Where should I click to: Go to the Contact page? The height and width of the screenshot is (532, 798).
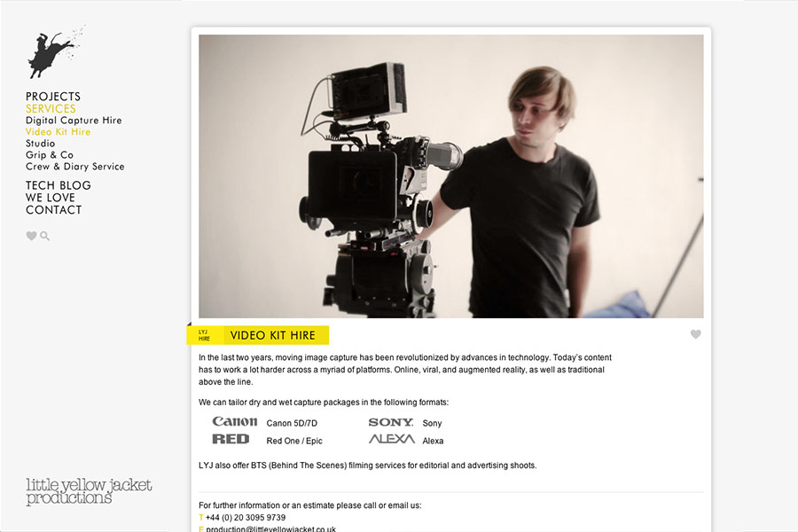53,210
